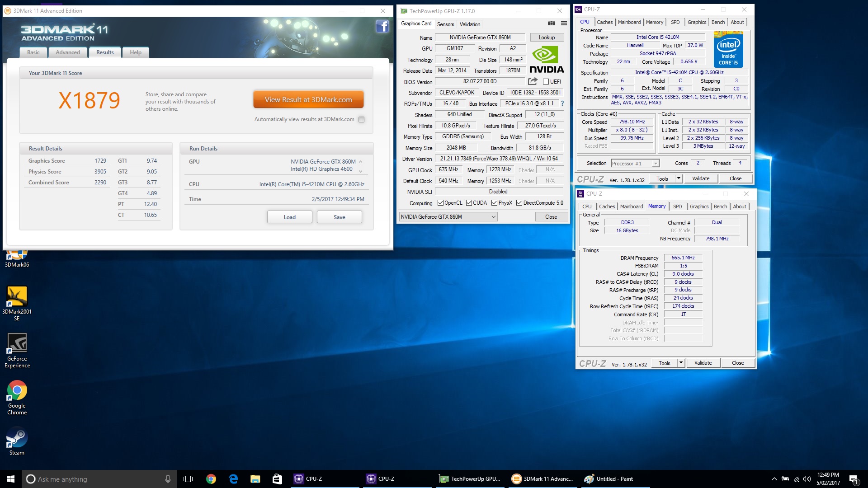
Task: Click the Facebook share icon in 3DMark
Action: coord(382,27)
